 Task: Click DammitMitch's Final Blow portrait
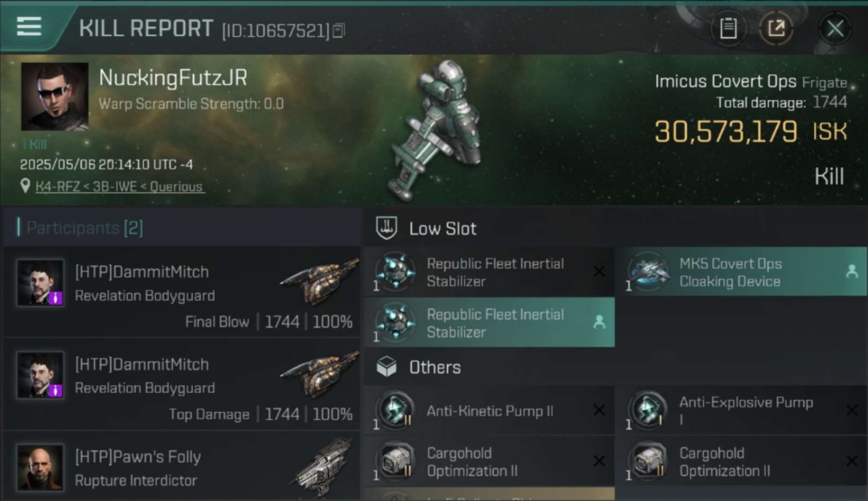click(41, 283)
